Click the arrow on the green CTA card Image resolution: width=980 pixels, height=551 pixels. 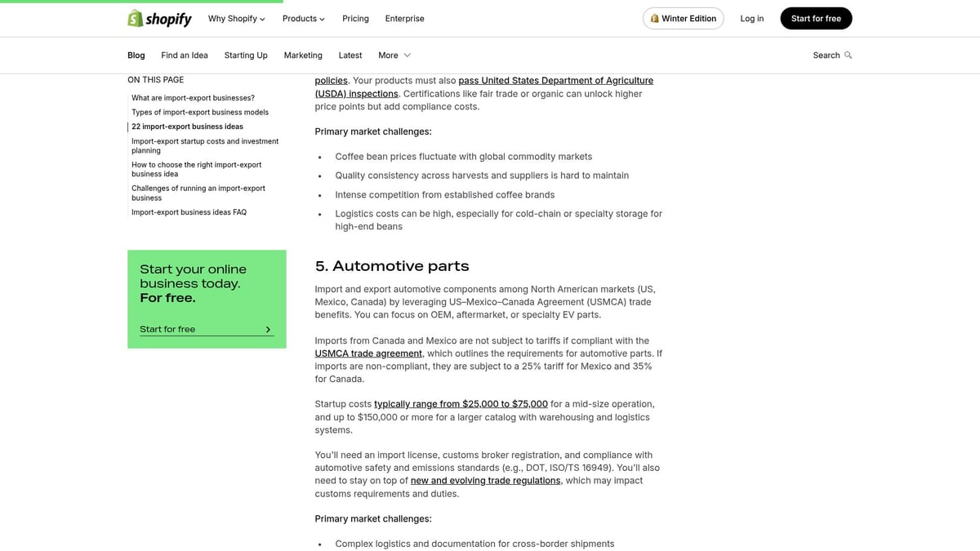(x=268, y=329)
